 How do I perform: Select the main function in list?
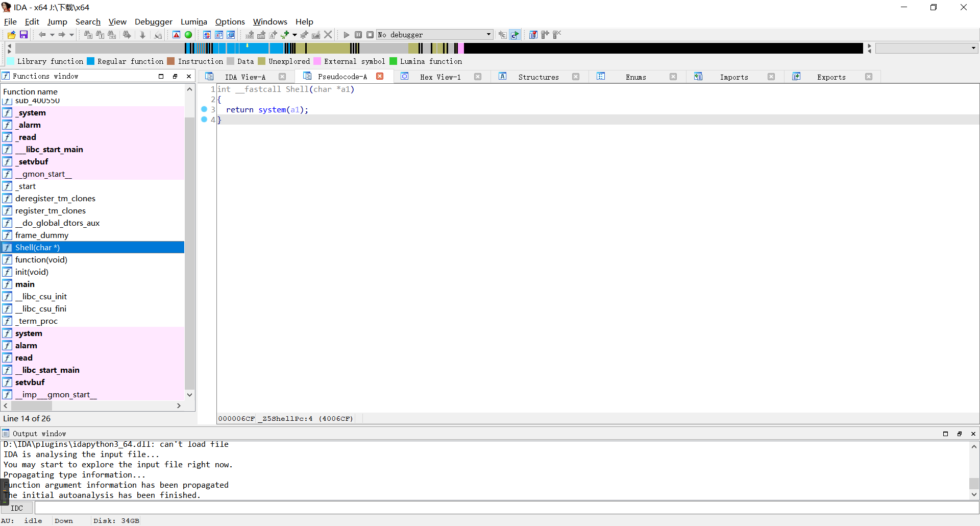point(25,284)
